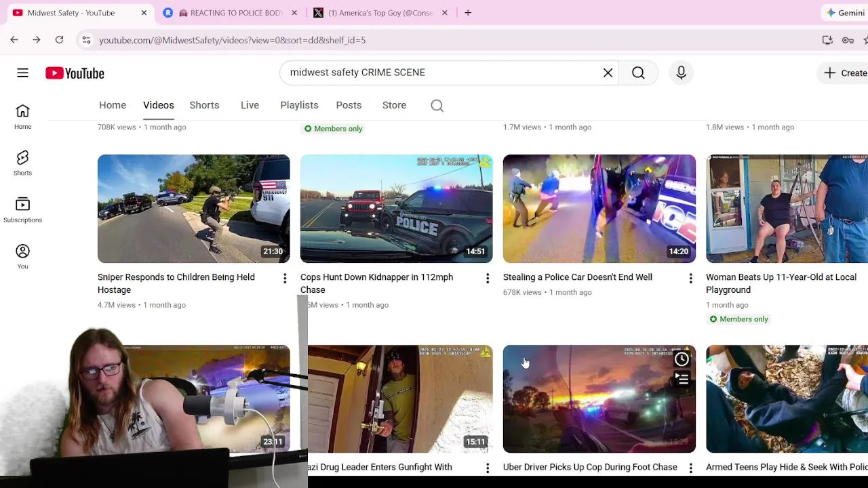Open Woman Beats Up 11-Year-Old thumbnail
868x488 pixels.
[x=787, y=209]
